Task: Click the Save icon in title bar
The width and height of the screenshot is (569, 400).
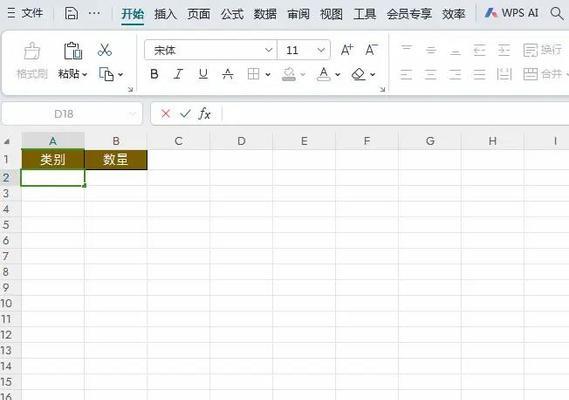Action: (x=71, y=13)
